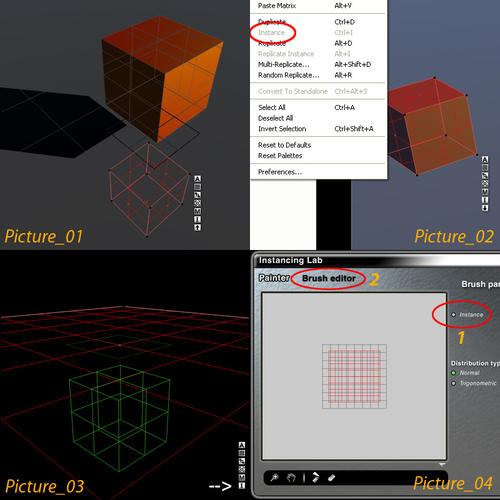The image size is (500, 500).
Task: Switch to the Brush editor tab
Action: pos(329,278)
